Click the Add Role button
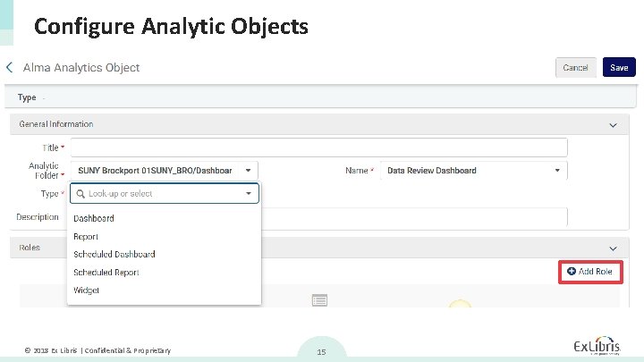Image resolution: width=644 pixels, height=362 pixels. (x=589, y=272)
